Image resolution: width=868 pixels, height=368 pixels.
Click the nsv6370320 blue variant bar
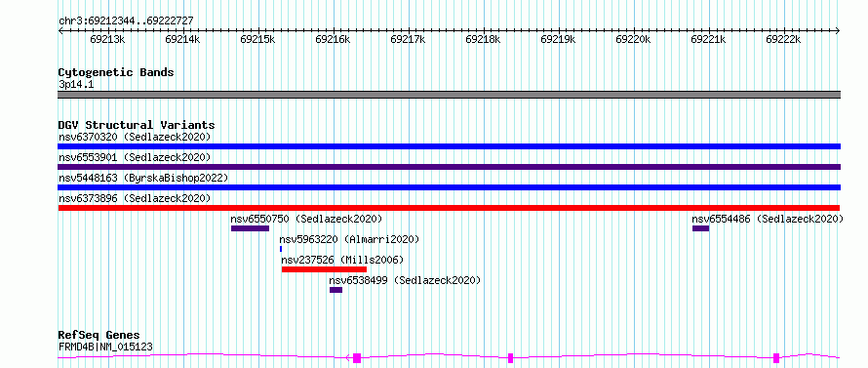point(449,146)
